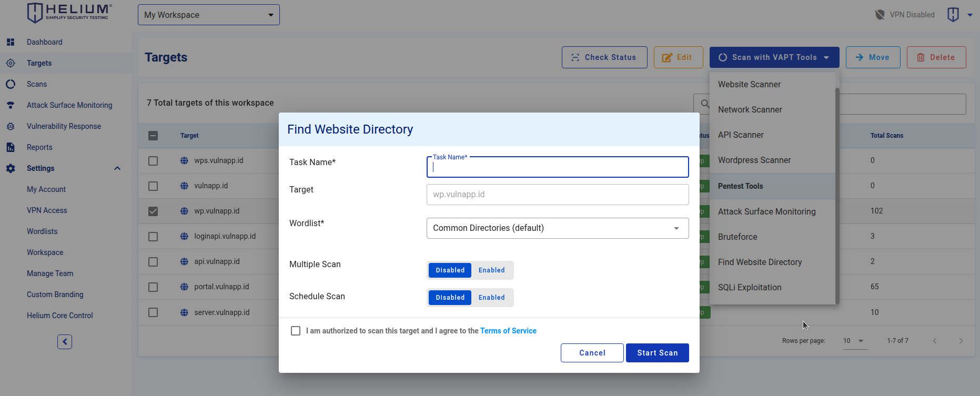Open Helium Core Control in the sidebar
The image size is (980, 396).
tap(60, 316)
